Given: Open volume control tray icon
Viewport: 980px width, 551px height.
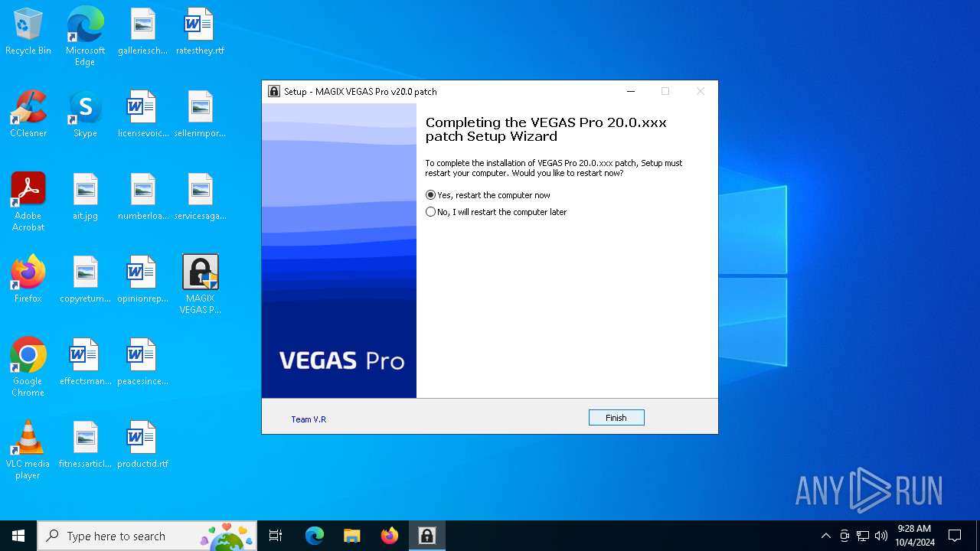Looking at the screenshot, I should 881,536.
